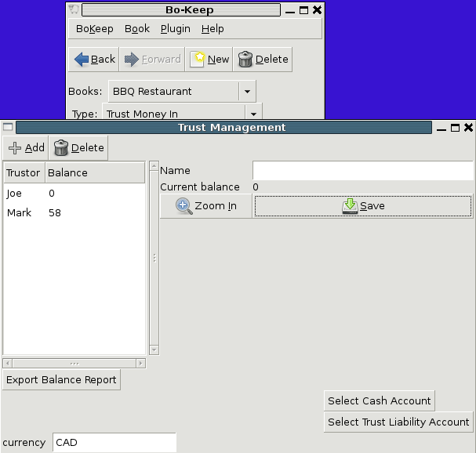This screenshot has height=453, width=476.
Task: Add a new trustor
Action: [26, 147]
